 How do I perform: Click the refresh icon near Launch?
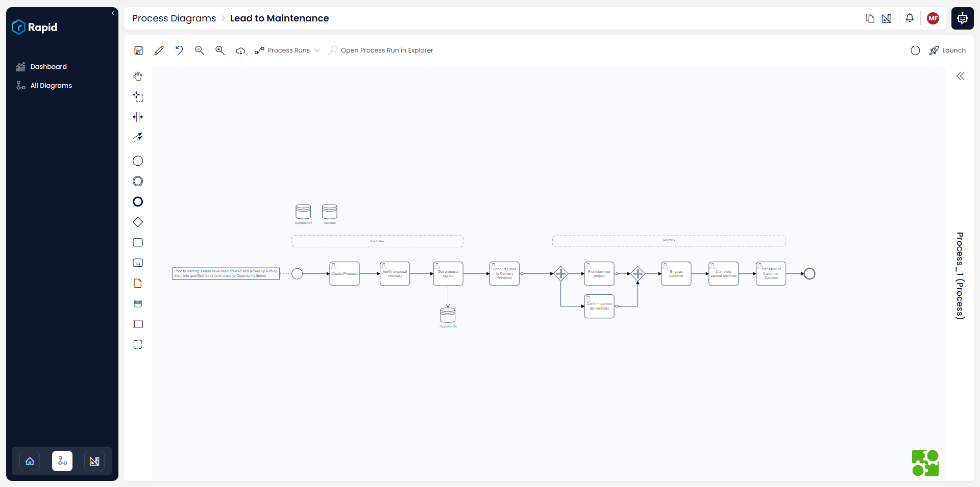[x=915, y=50]
